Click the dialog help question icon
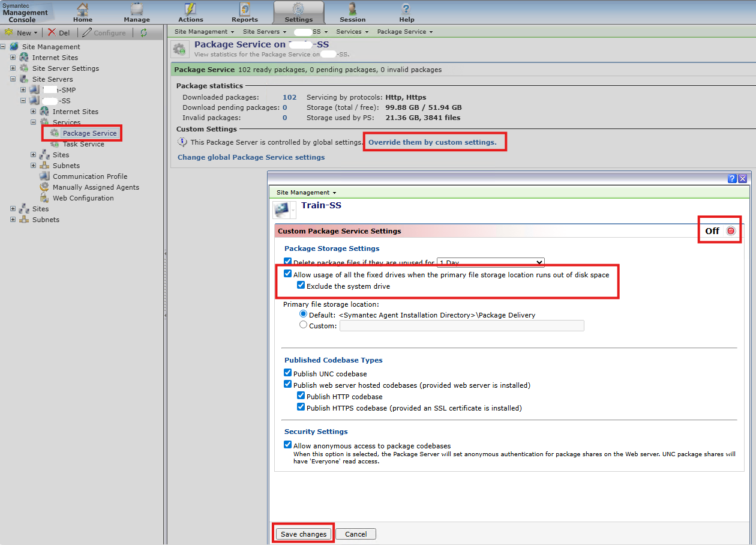Screen dimensions: 756x545 click(x=732, y=179)
